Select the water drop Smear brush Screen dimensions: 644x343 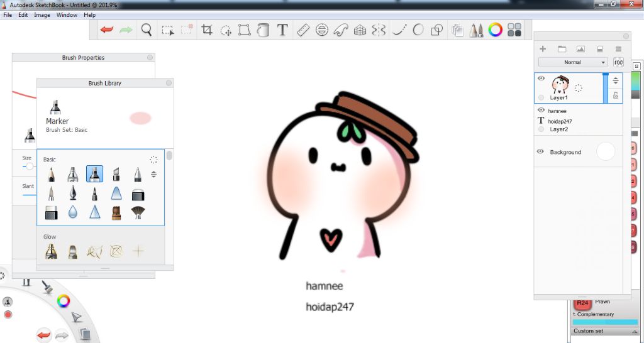coord(73,212)
